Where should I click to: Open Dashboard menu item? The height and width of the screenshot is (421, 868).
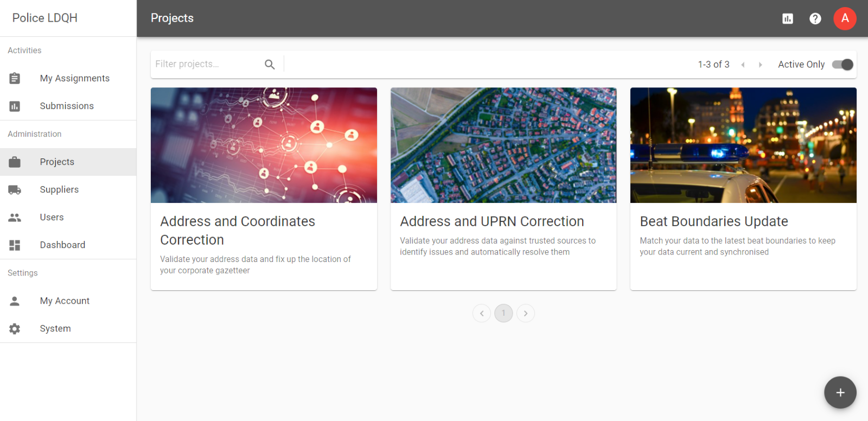pos(68,245)
